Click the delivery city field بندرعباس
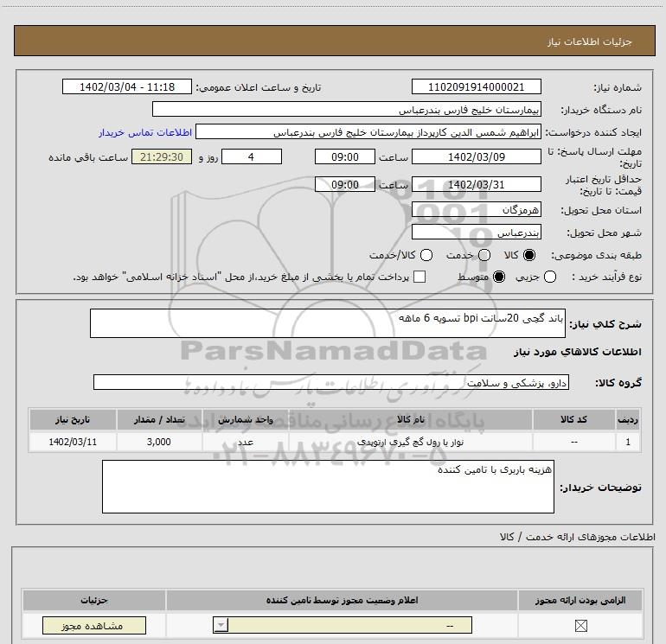Viewport: 666px width, 644px height. [476, 233]
